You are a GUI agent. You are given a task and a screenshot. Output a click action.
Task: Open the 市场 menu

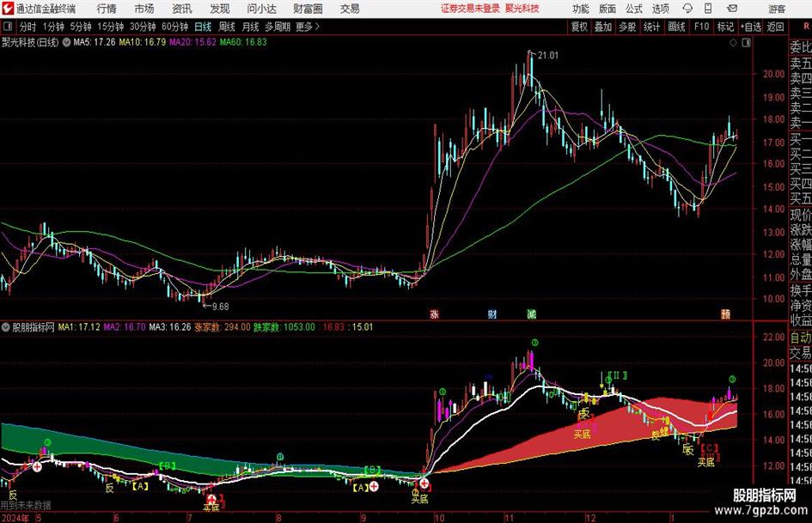(x=144, y=9)
